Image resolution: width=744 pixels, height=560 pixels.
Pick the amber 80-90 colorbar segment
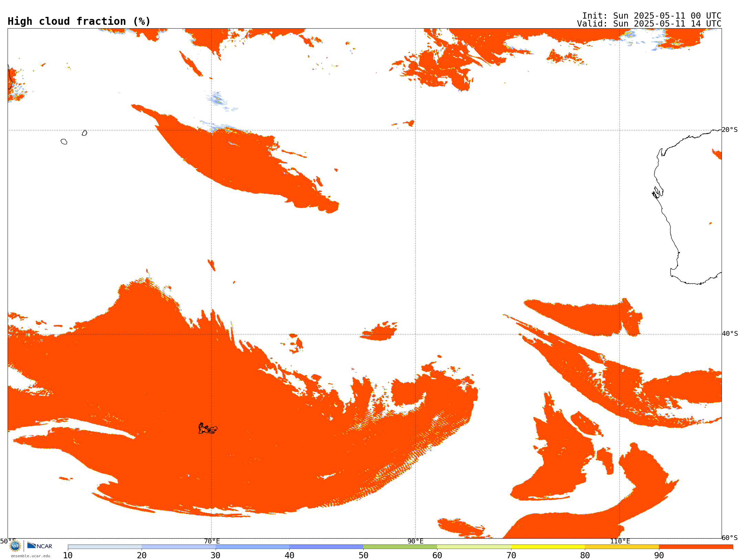tap(622, 547)
